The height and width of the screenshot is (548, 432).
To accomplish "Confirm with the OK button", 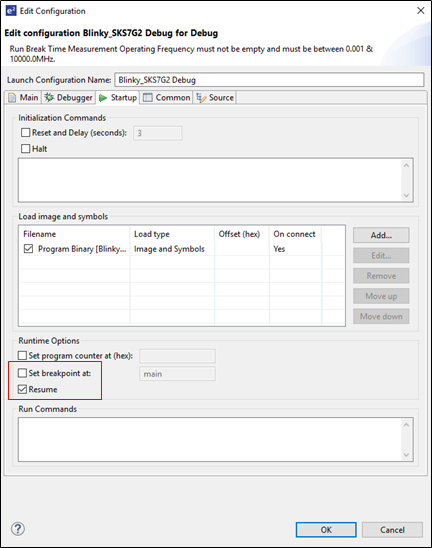I will tap(326, 530).
